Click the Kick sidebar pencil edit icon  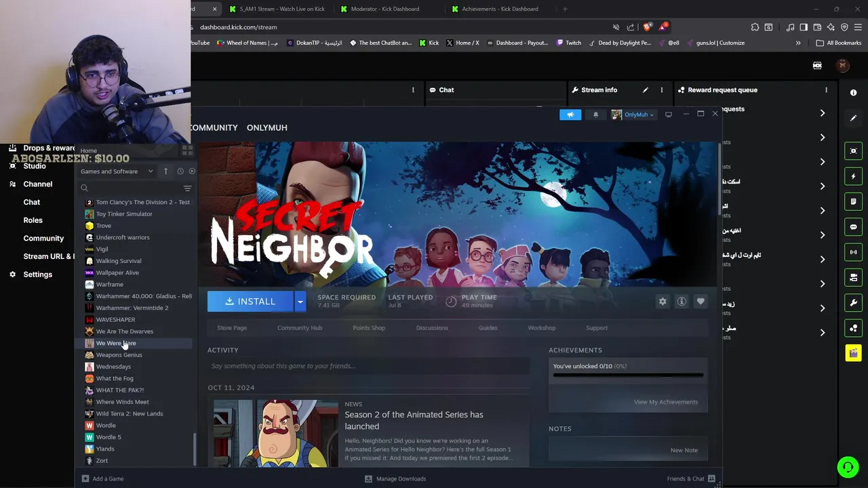[853, 118]
